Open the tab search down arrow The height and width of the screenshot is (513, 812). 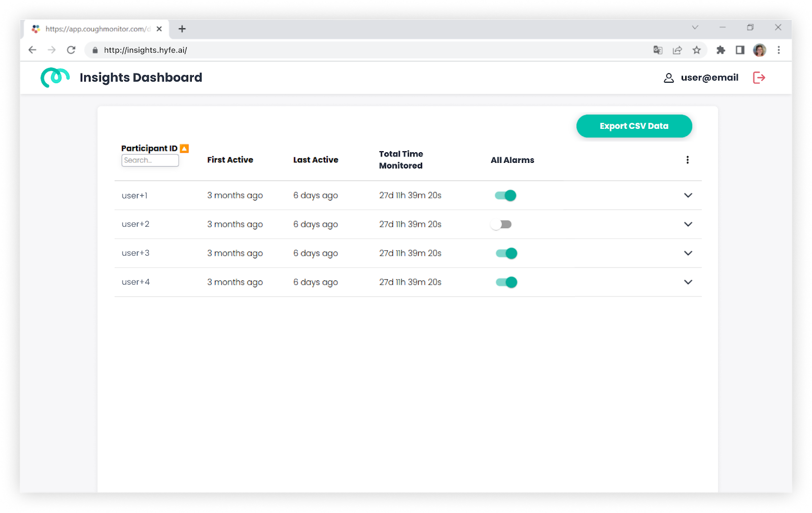click(695, 27)
